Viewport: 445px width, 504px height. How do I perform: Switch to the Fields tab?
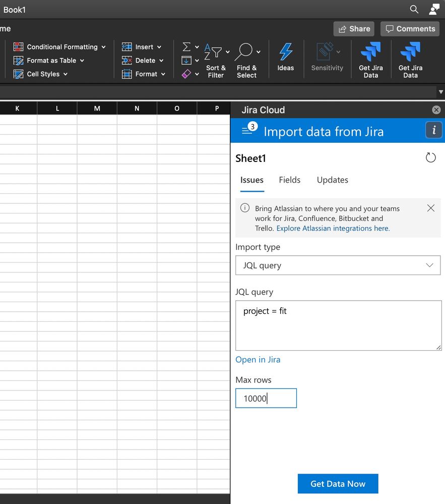tap(290, 180)
